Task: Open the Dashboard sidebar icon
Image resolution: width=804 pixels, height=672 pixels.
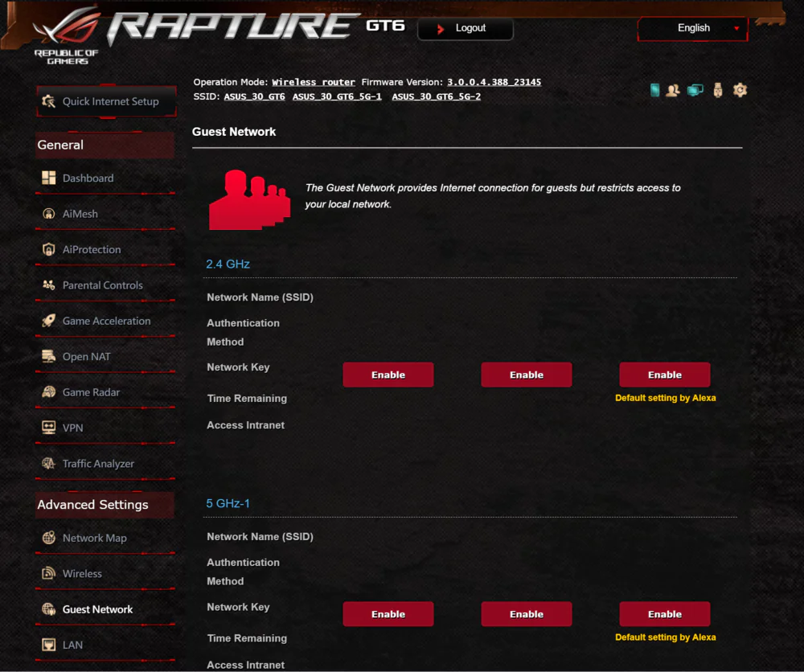Action: coord(49,178)
